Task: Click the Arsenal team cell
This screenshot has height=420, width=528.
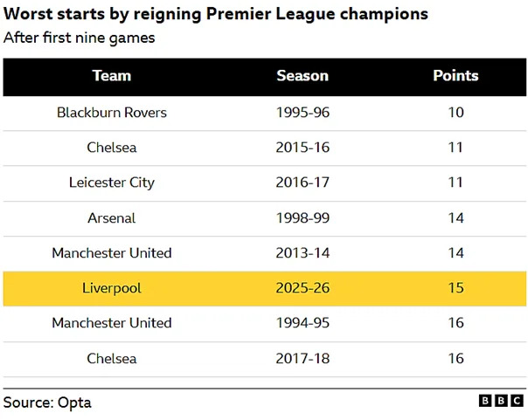Action: (x=112, y=217)
